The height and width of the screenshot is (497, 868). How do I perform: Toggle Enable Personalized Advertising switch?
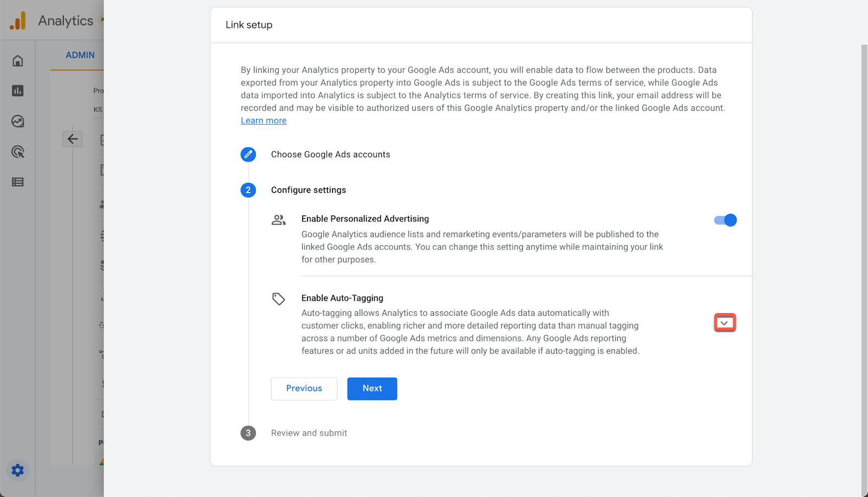pos(725,220)
